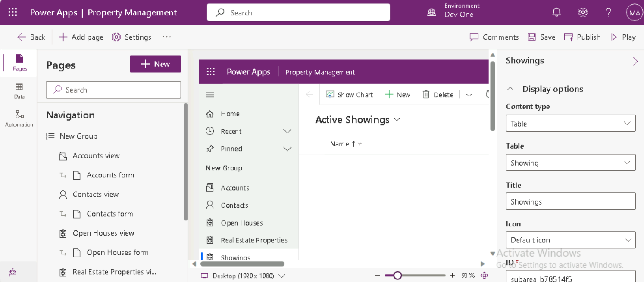The height and width of the screenshot is (282, 644).
Task: Open the settings gear in the top bar
Action: (583, 12)
